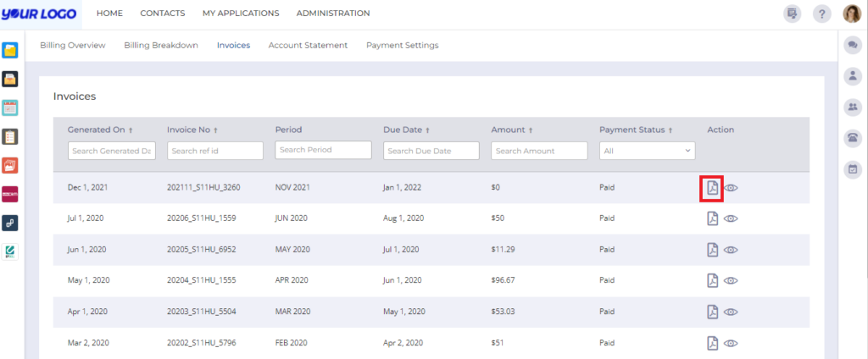This screenshot has width=868, height=359.
Task: Open the help question mark icon
Action: click(822, 14)
